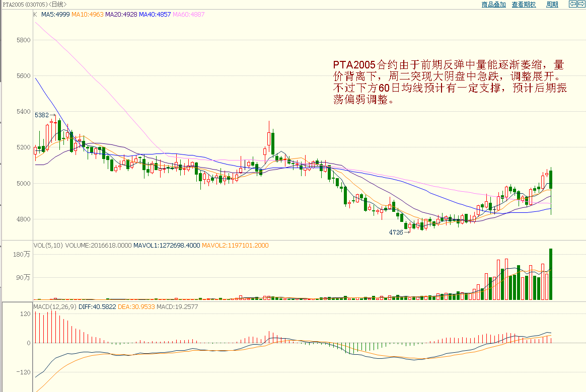Click the tallest green volume bar
The width and height of the screenshot is (586, 392).
[x=551, y=274]
